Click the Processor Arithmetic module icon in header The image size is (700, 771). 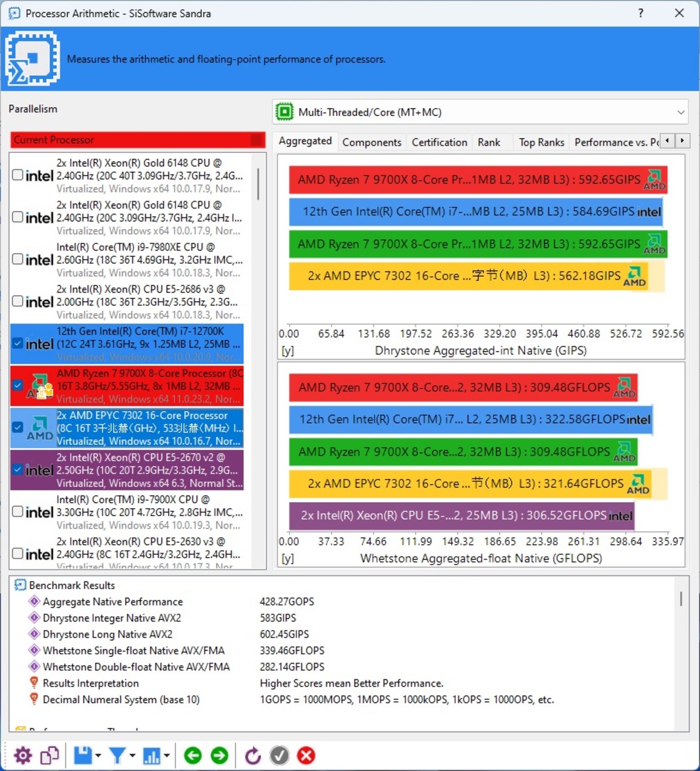click(x=32, y=59)
